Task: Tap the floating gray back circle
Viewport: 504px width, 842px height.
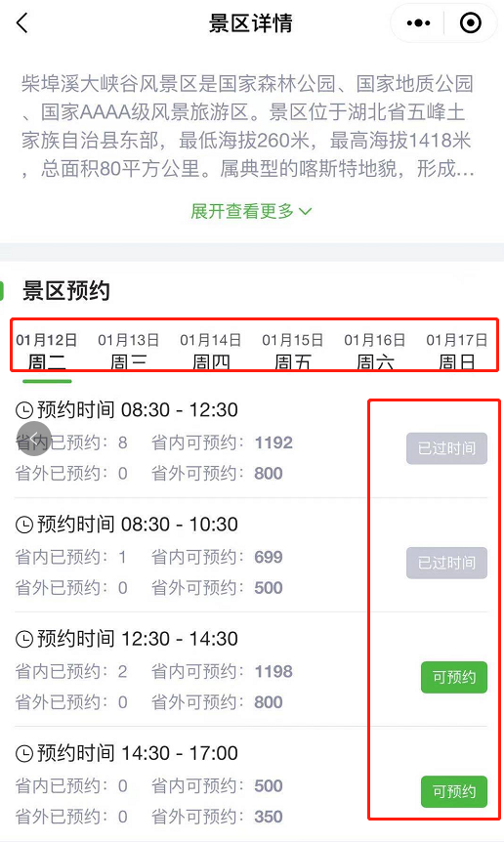Action: pyautogui.click(x=34, y=439)
